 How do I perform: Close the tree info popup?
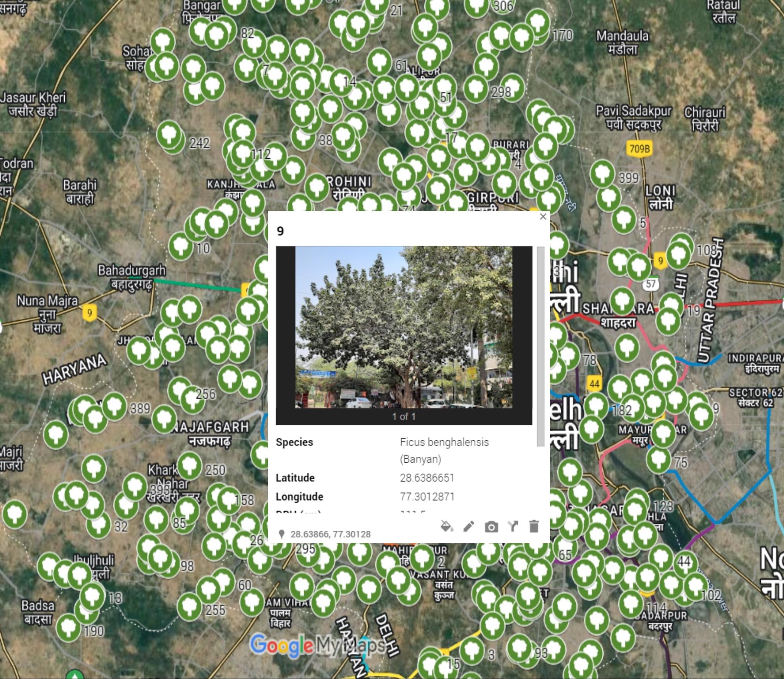pyautogui.click(x=543, y=217)
